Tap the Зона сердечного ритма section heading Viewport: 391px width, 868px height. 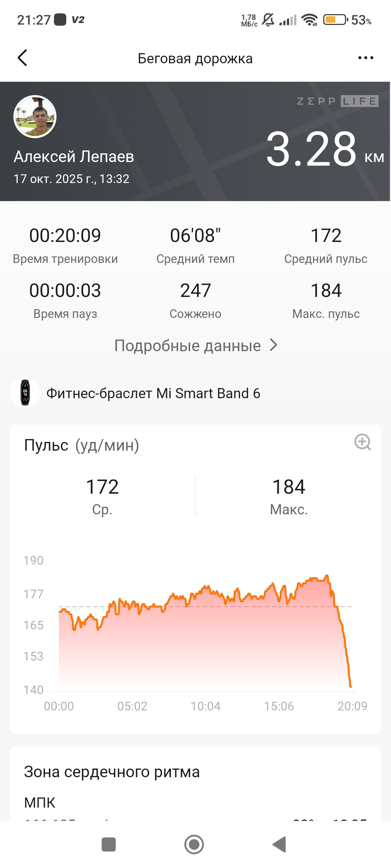112,772
